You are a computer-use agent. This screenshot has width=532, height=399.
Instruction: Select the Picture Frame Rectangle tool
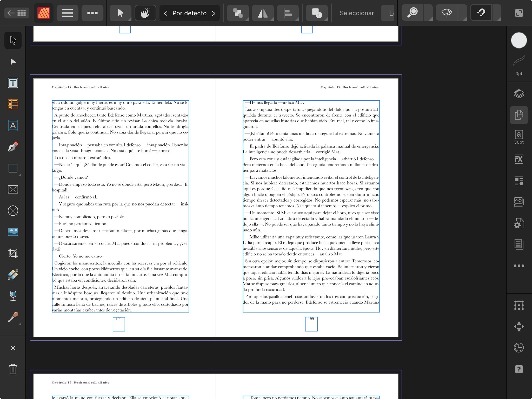[x=13, y=189]
